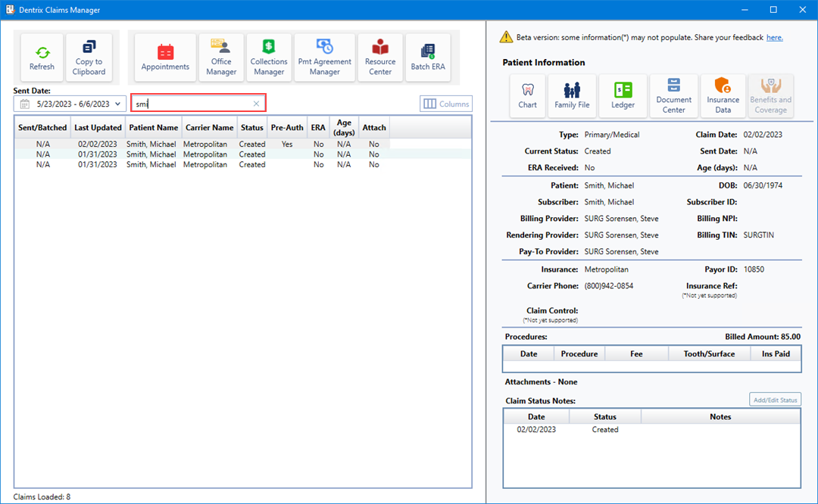Sort by Attach column header
The image size is (818, 504).
[x=374, y=127]
